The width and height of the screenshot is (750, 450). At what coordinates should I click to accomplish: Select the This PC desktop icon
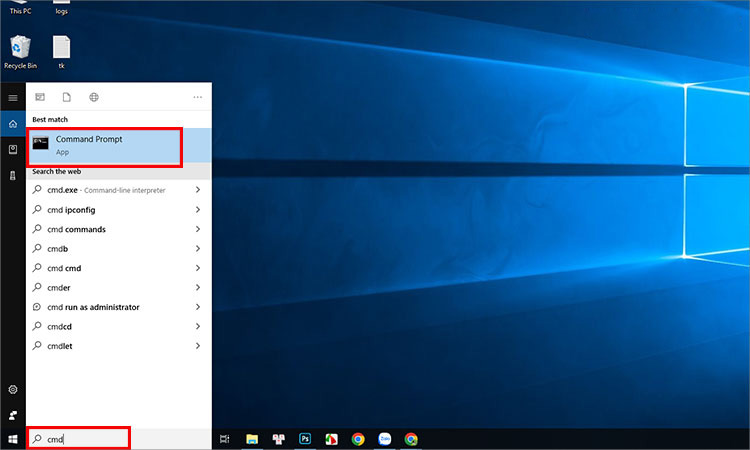click(x=20, y=8)
